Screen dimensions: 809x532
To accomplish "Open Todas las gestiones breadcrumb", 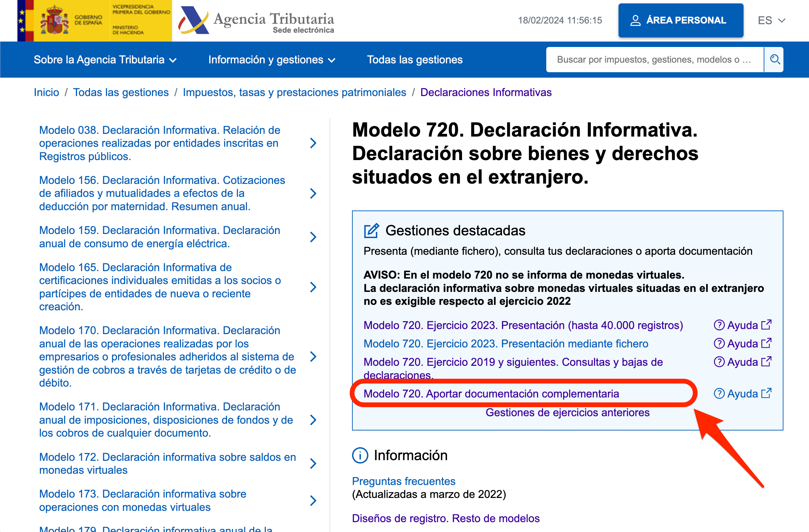I will pyautogui.click(x=121, y=92).
